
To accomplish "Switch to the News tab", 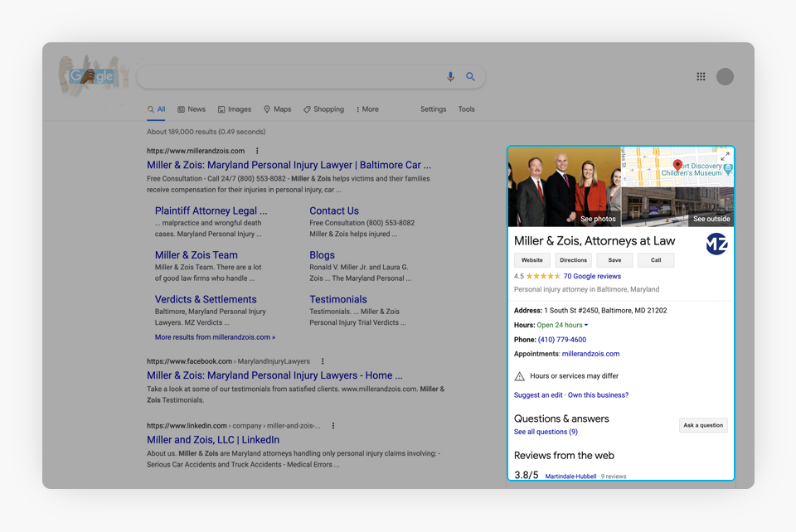I will pyautogui.click(x=192, y=109).
